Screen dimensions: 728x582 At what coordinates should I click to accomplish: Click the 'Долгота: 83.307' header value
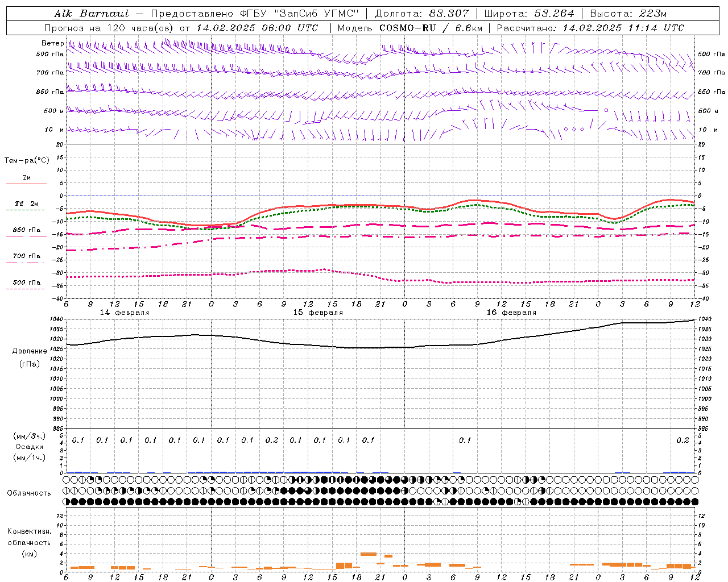click(x=422, y=14)
